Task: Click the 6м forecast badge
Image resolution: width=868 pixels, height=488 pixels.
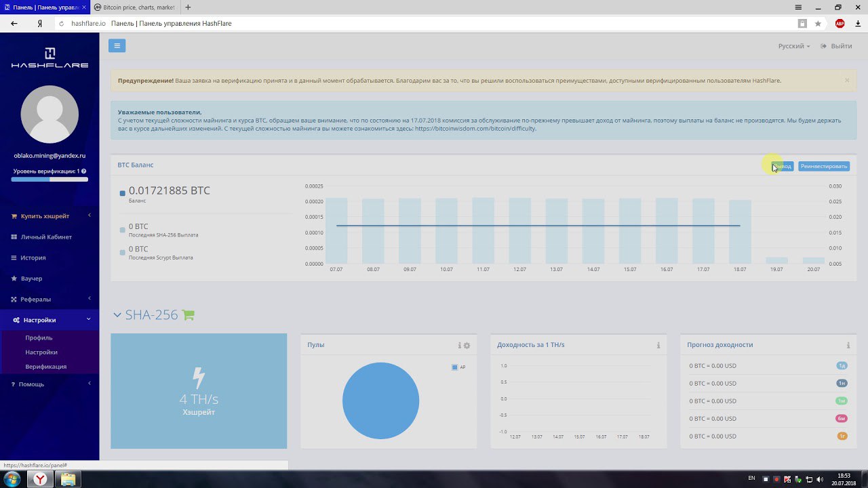Action: 842,418
